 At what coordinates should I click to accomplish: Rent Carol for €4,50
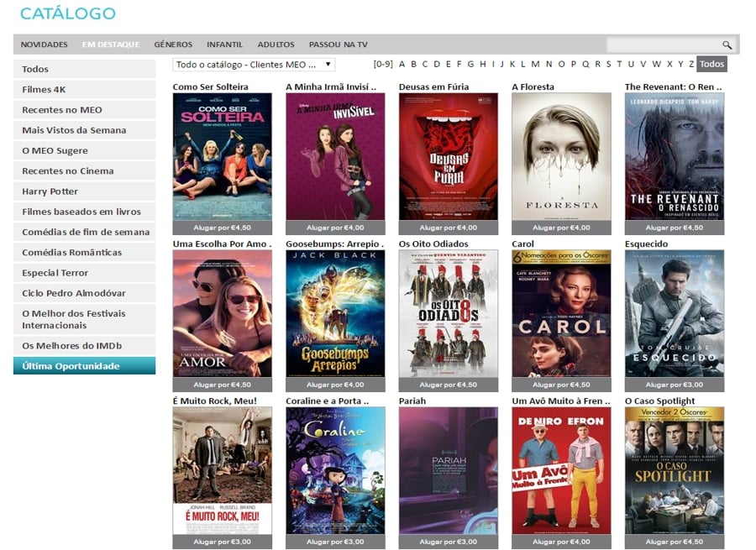[x=561, y=385]
